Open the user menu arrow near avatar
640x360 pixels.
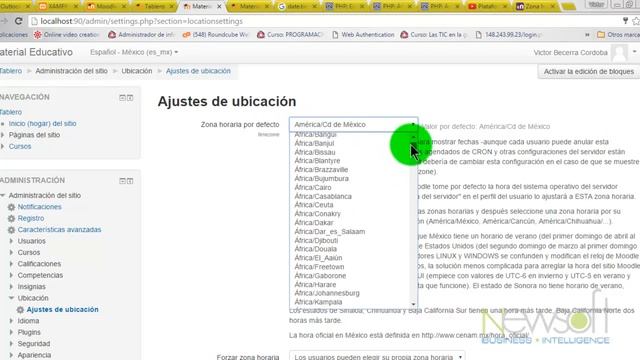[634, 52]
